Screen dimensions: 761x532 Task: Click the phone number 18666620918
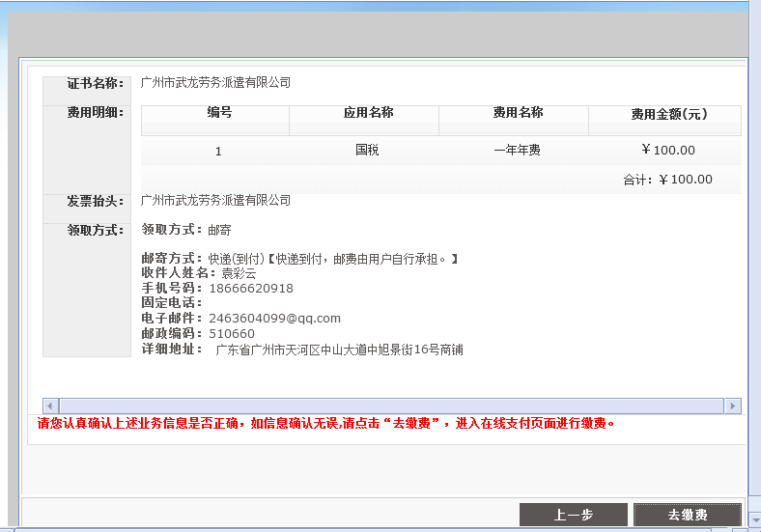pos(251,289)
